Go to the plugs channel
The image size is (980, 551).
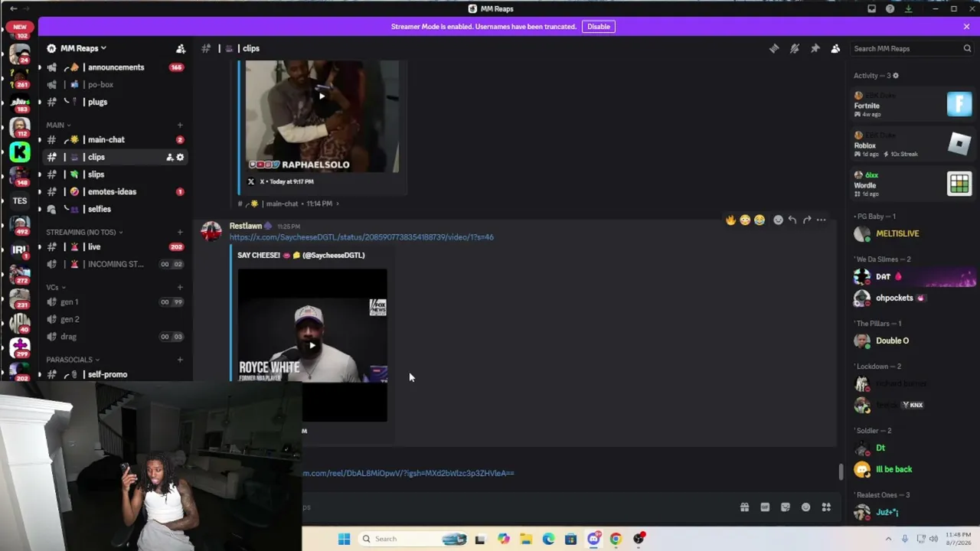115,102
